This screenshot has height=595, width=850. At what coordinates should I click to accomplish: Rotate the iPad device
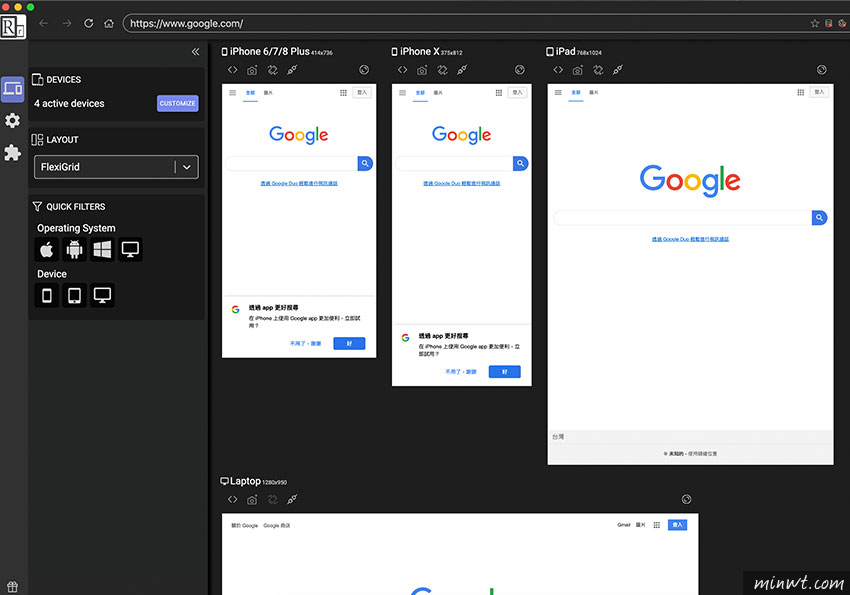coord(598,70)
